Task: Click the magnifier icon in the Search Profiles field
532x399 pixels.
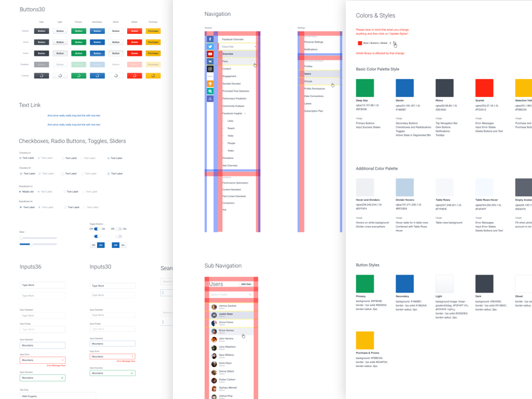Action: point(250,295)
